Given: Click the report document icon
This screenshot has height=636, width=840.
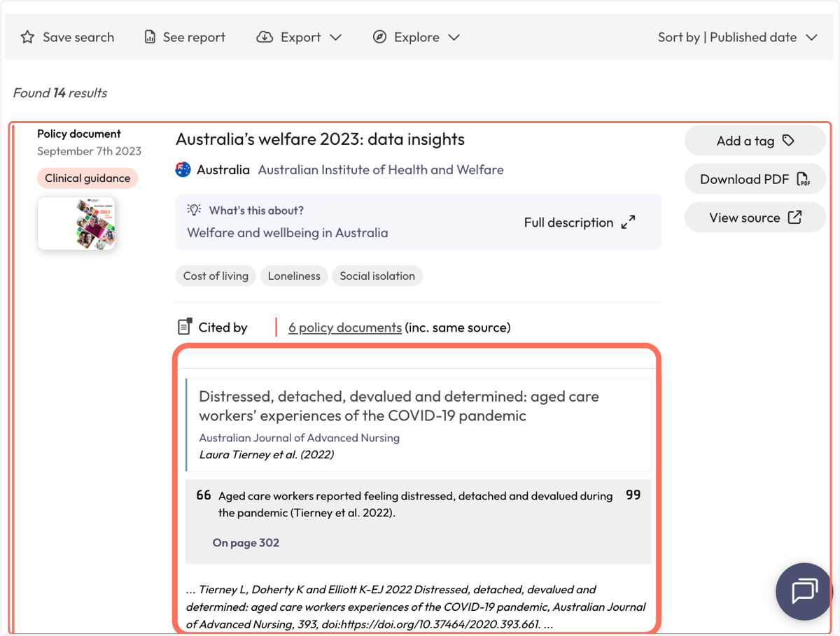Looking at the screenshot, I should tap(150, 37).
